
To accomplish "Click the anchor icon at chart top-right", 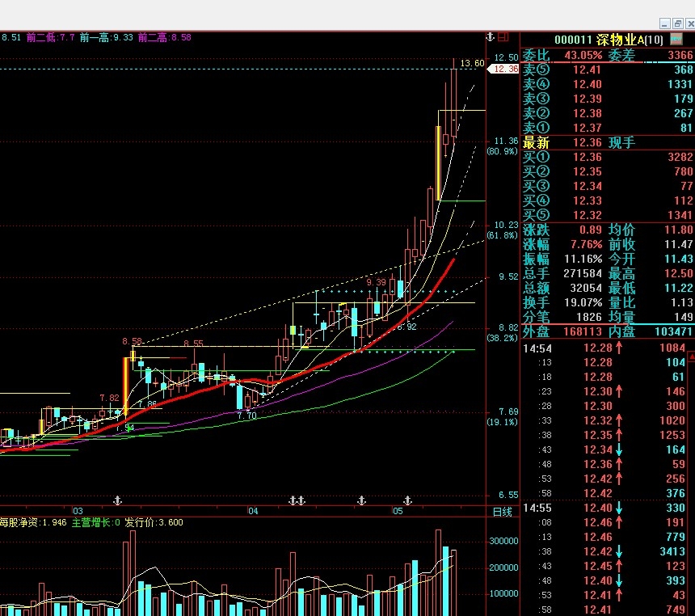I will (489, 37).
